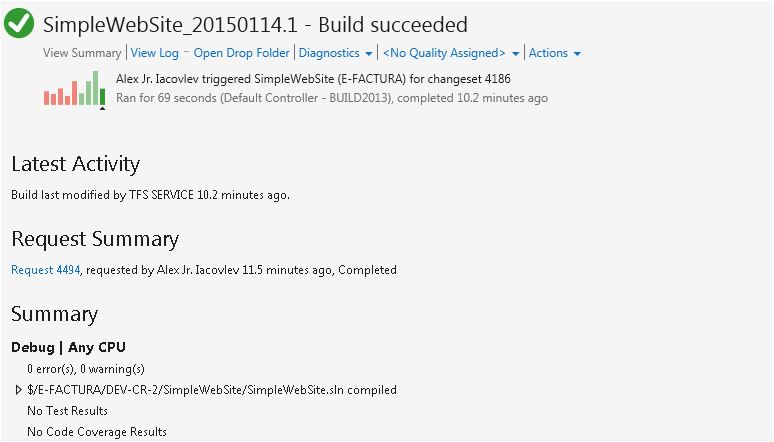This screenshot has height=442, width=774.
Task: Expand the Diagnostics dropdown arrow
Action: tap(369, 54)
